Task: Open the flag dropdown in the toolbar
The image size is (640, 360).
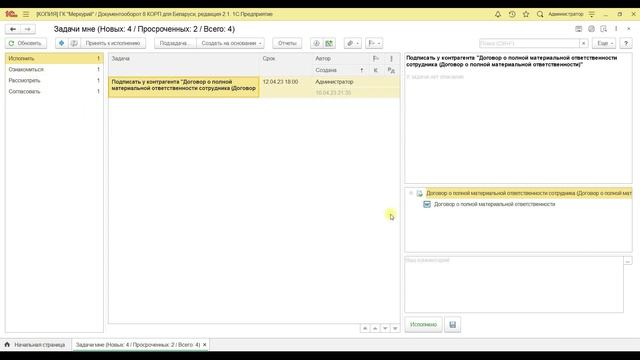Action: 374,43
